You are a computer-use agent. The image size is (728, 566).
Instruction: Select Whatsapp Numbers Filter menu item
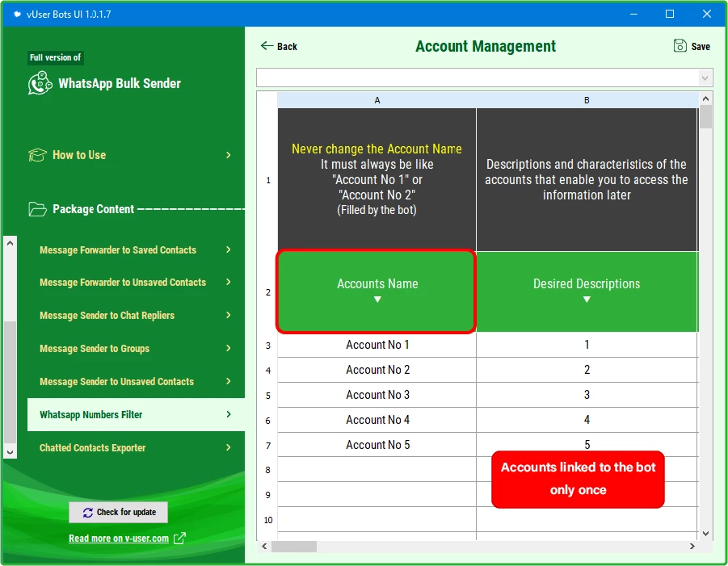pyautogui.click(x=136, y=414)
